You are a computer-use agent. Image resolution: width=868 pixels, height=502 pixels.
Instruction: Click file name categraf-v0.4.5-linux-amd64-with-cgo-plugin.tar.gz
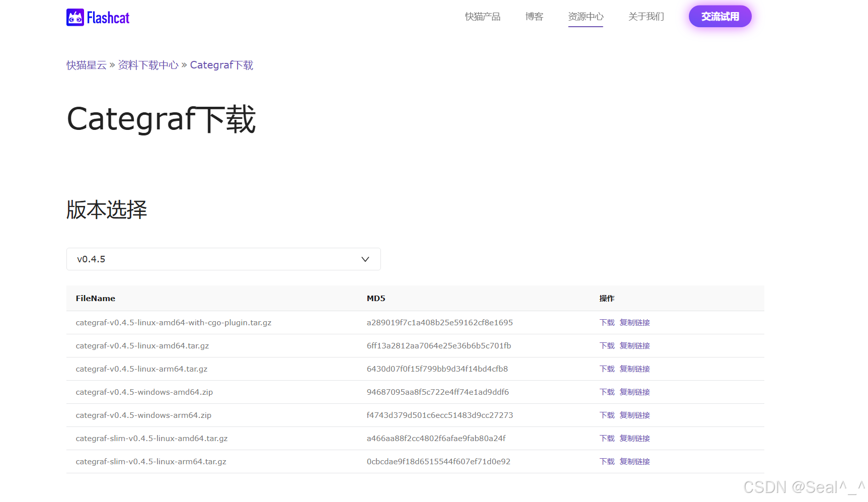174,322
